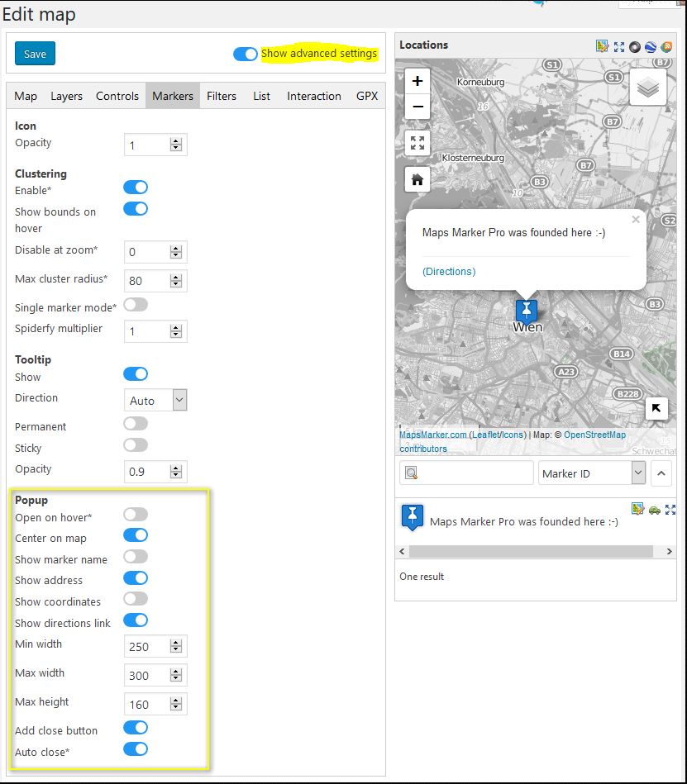Open the layer switcher icon on the map

[x=647, y=86]
